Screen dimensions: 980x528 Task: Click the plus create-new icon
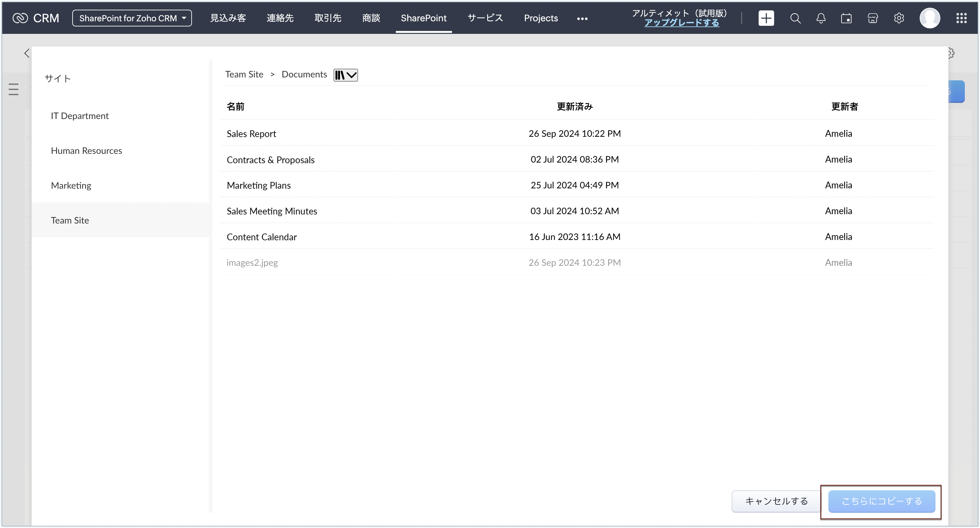(766, 18)
